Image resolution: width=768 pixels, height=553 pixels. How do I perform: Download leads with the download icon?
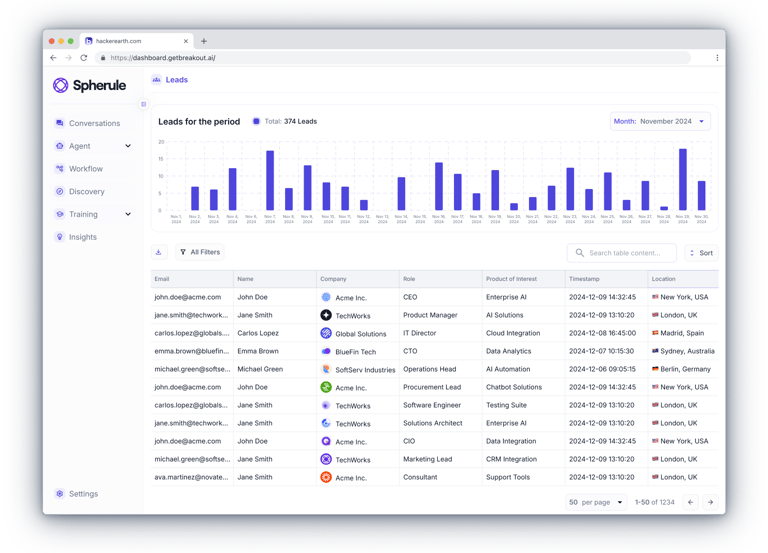[159, 252]
